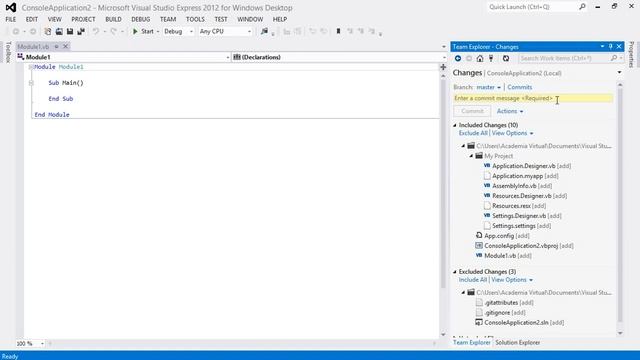Screen dimensions: 640x360
Task: Click the Open File toolbar icon
Action: click(59, 31)
